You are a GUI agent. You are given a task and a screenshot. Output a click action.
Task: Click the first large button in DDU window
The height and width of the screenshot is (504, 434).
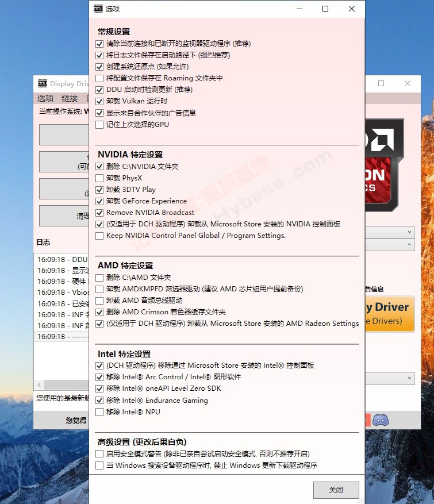coord(64,134)
